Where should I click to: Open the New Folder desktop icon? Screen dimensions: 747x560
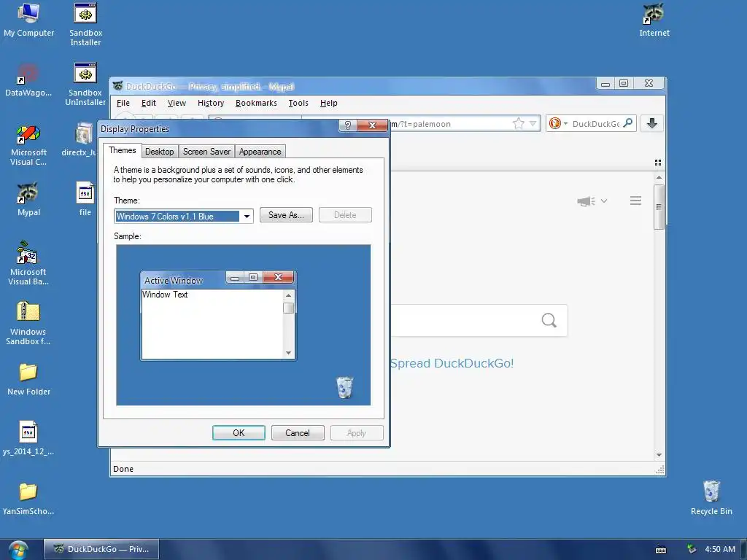click(28, 379)
